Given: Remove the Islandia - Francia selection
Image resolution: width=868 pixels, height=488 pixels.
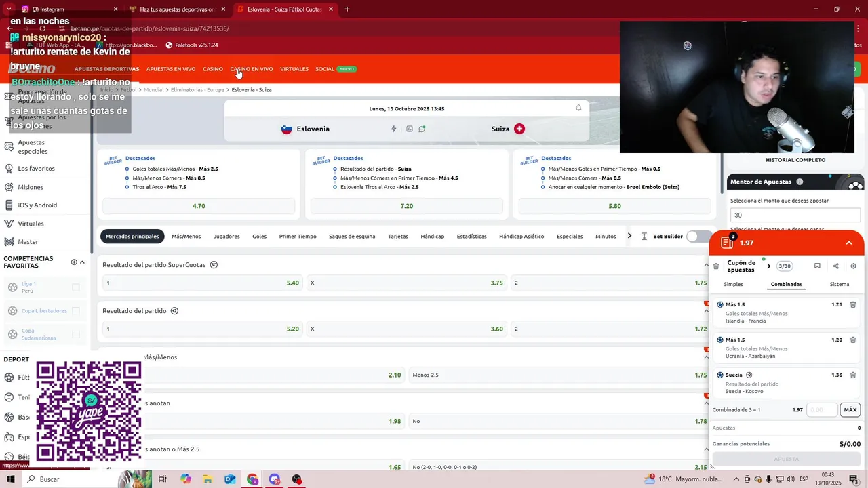Looking at the screenshot, I should click(853, 304).
